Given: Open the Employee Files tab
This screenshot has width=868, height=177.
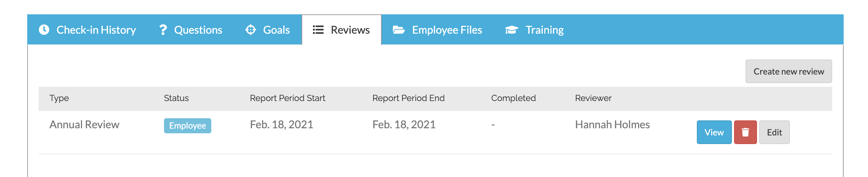Looking at the screenshot, I should (447, 30).
